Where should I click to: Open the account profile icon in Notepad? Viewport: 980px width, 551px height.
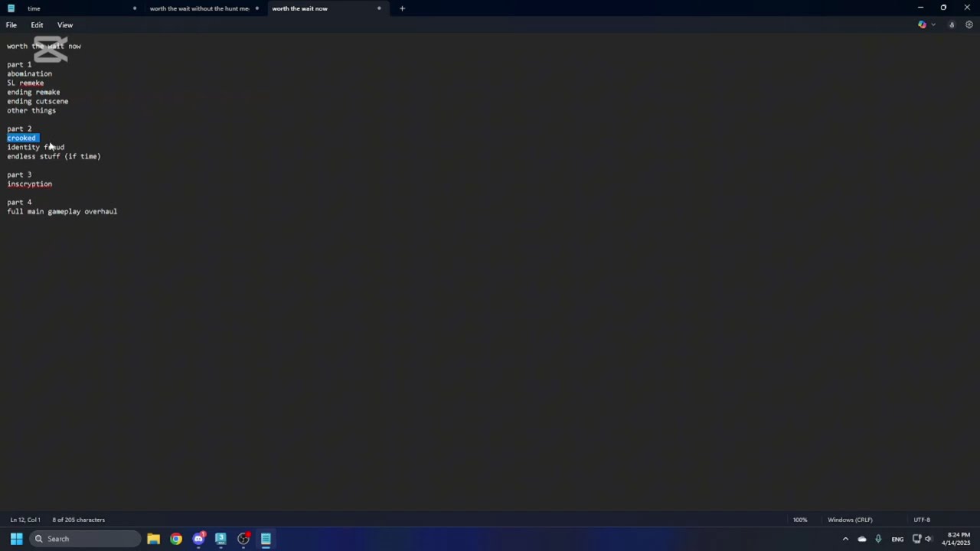(x=952, y=24)
